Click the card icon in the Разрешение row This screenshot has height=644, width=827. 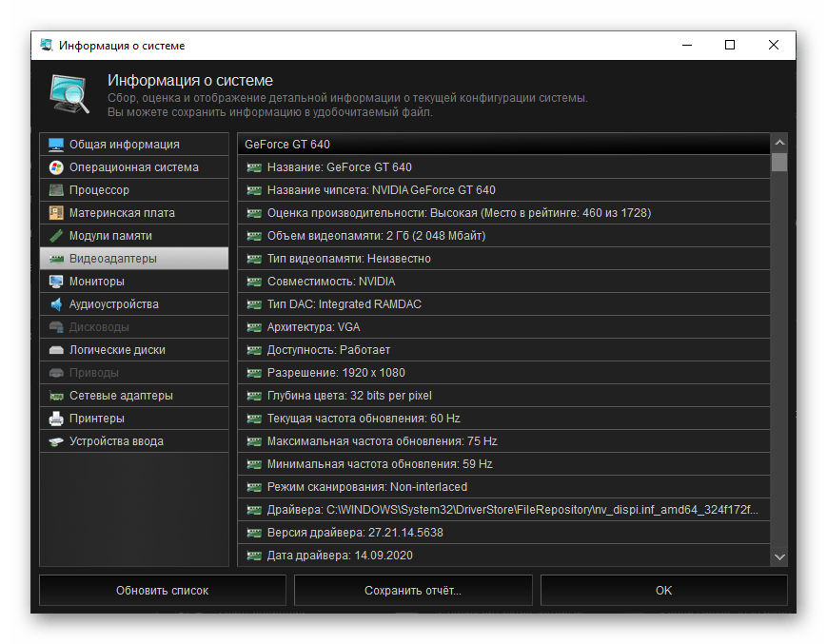254,373
